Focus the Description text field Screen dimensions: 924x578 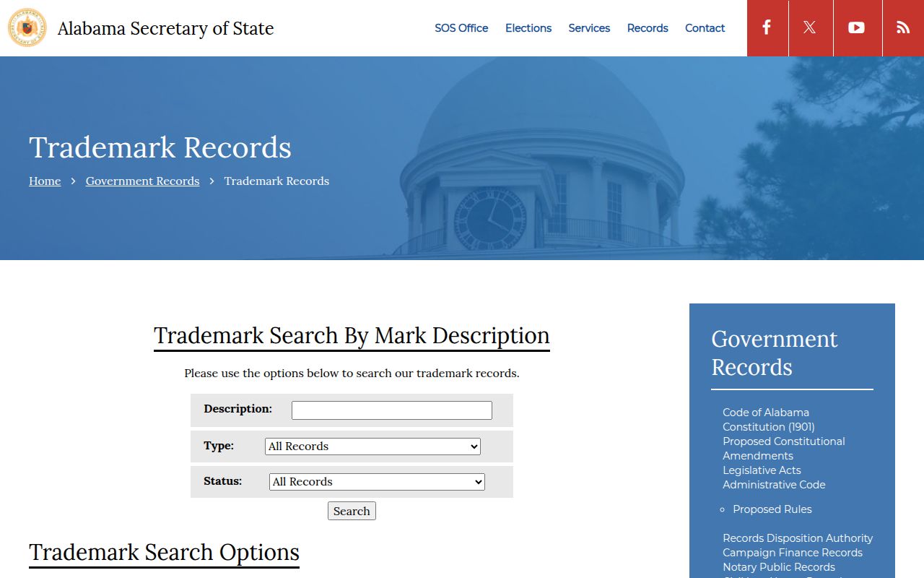click(392, 410)
